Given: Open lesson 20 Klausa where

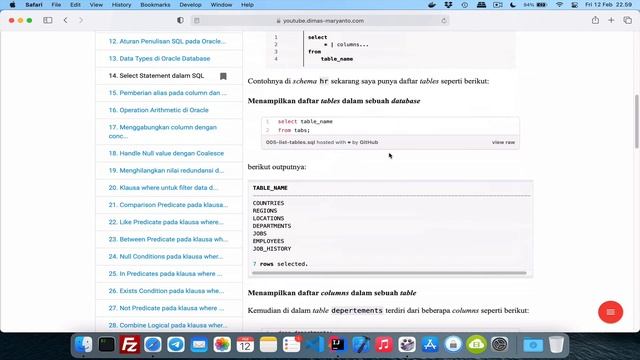Looking at the screenshot, I should pos(164,188).
